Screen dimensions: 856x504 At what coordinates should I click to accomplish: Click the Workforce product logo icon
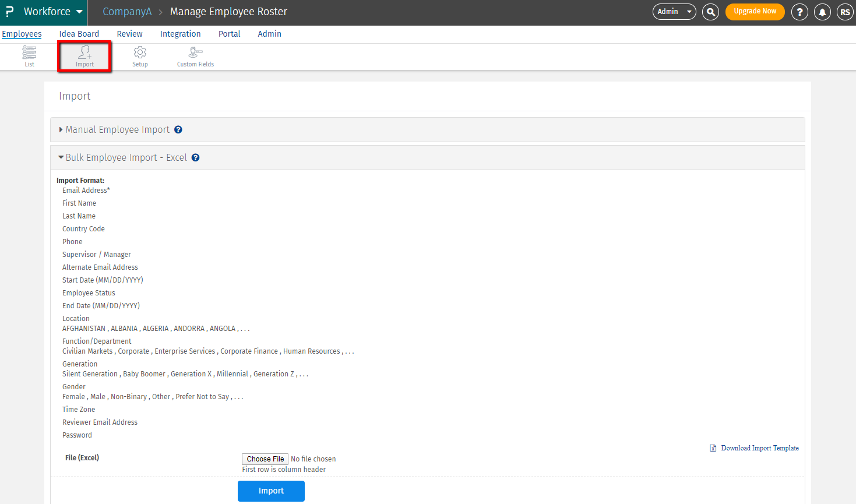click(9, 12)
